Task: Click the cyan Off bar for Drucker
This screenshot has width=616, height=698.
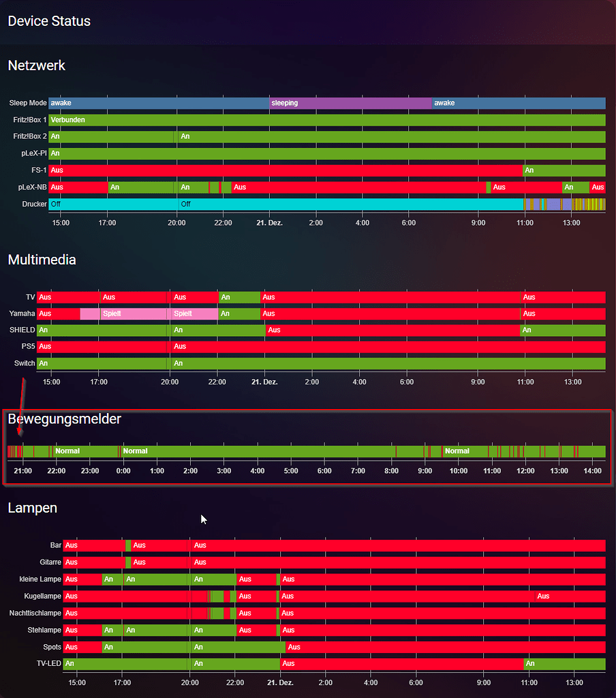Action: point(273,204)
